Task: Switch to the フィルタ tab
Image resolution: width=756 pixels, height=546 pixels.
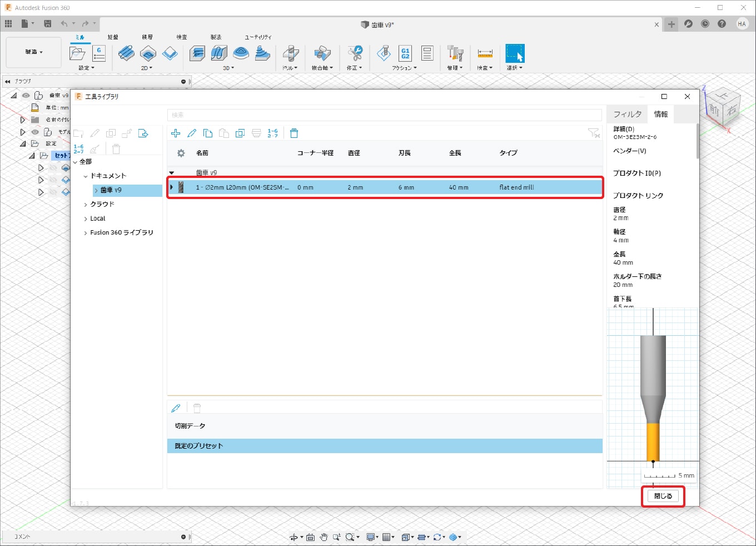Action: [x=627, y=114]
